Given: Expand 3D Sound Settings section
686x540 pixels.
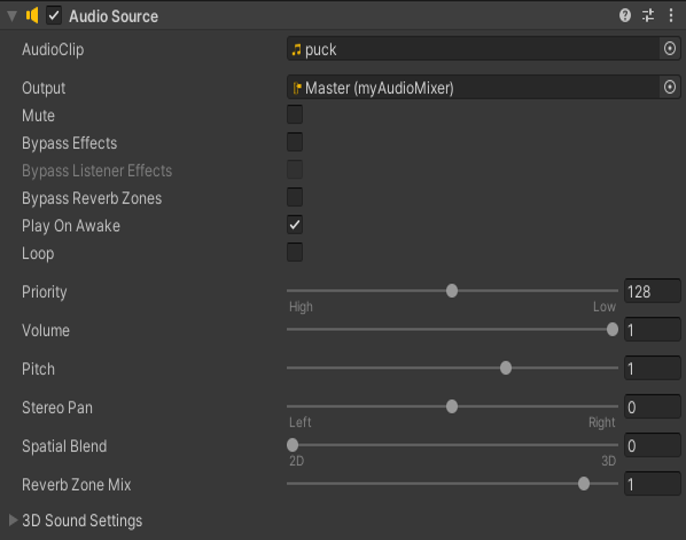Looking at the screenshot, I should 13,520.
